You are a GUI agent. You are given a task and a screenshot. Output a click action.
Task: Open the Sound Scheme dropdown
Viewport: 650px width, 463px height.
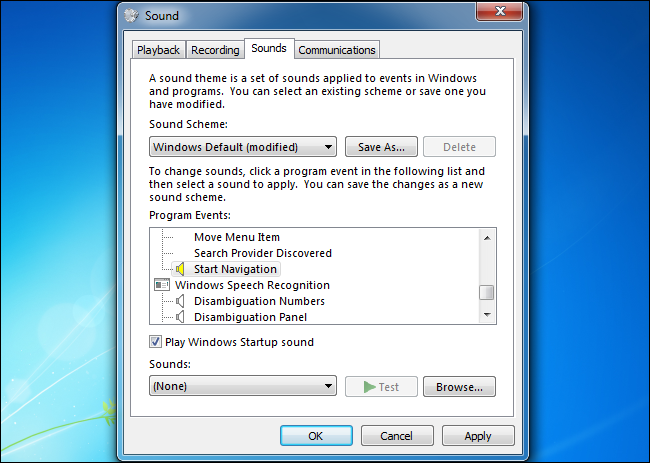coord(243,147)
